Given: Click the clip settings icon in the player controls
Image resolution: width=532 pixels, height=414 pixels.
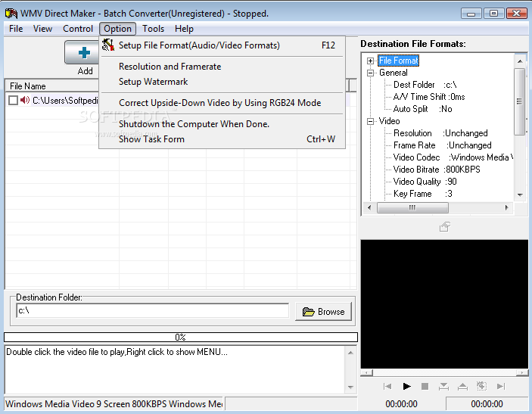Looking at the screenshot, I should (481, 386).
